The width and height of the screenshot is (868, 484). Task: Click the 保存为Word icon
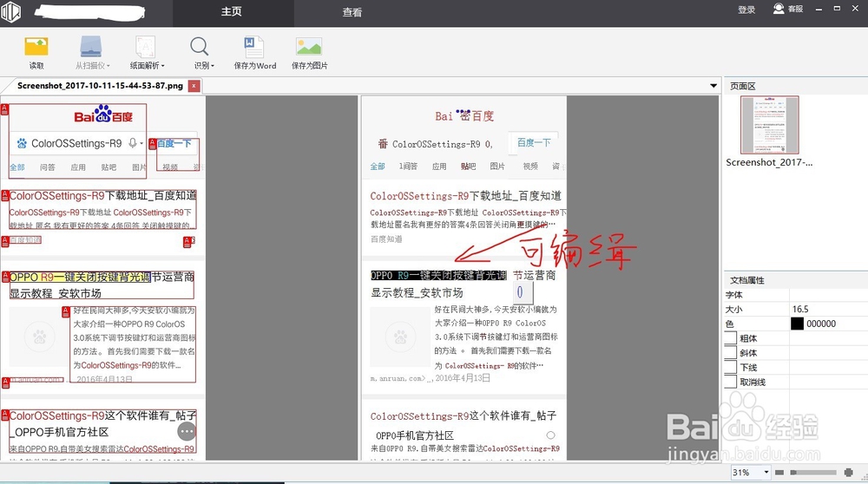pyautogui.click(x=254, y=47)
